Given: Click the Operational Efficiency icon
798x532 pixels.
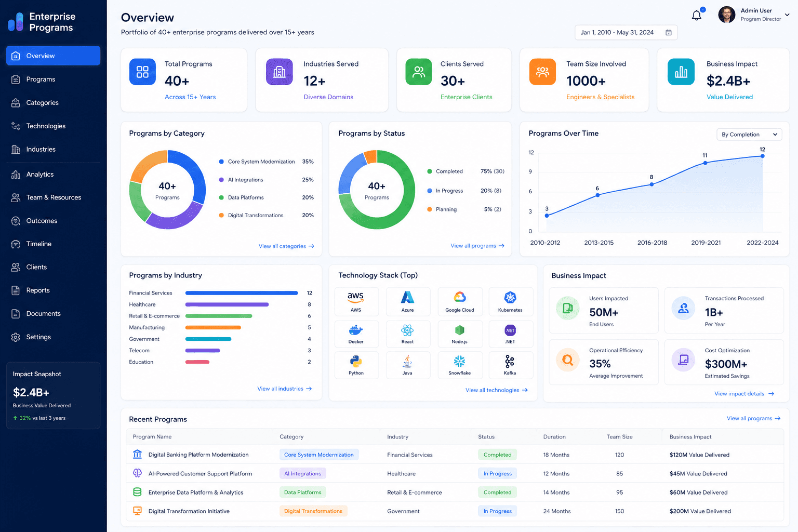Looking at the screenshot, I should (568, 360).
